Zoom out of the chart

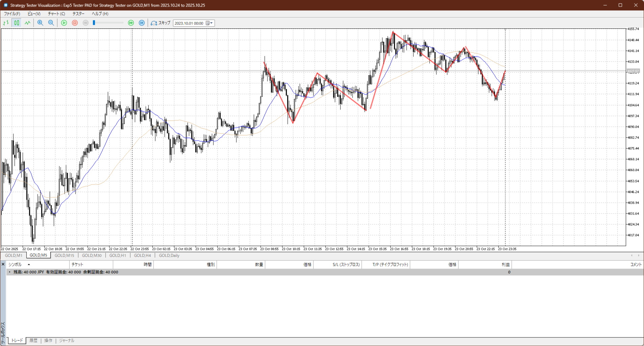click(51, 23)
